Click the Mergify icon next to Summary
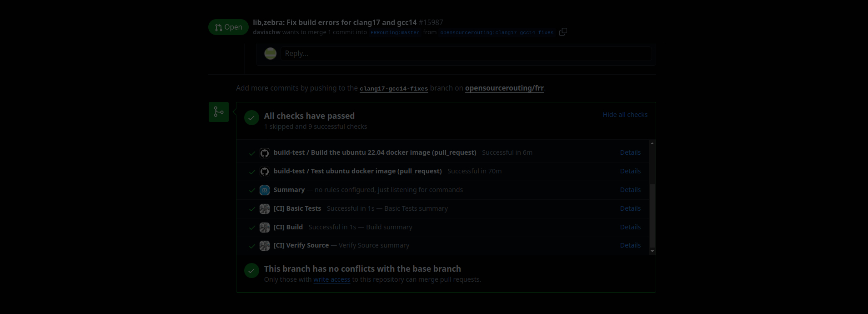 [265, 190]
